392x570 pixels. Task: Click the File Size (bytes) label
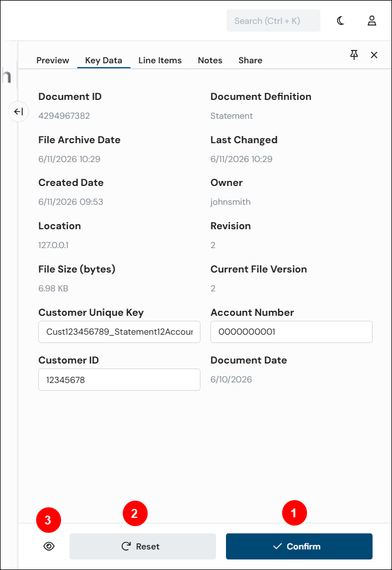[77, 269]
